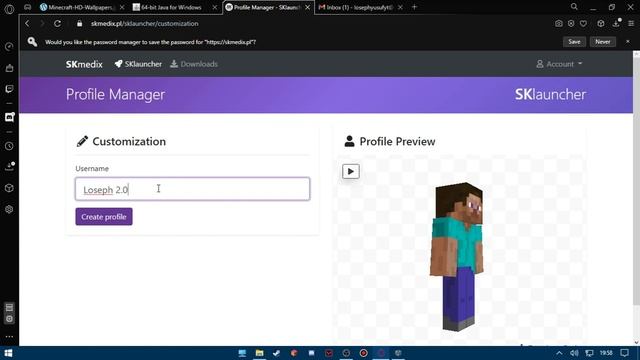Screen dimensions: 640x360
Task: Click the sidebar three-dots more icon
Action: pyautogui.click(x=9, y=337)
